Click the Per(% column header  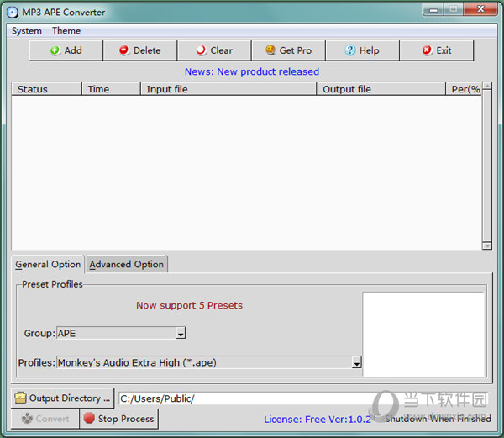(x=464, y=89)
